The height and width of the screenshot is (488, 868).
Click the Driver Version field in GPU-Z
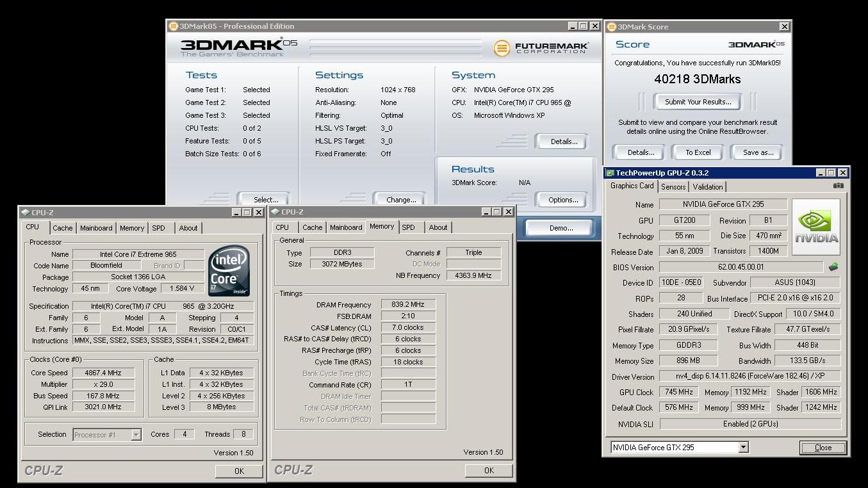coord(750,377)
